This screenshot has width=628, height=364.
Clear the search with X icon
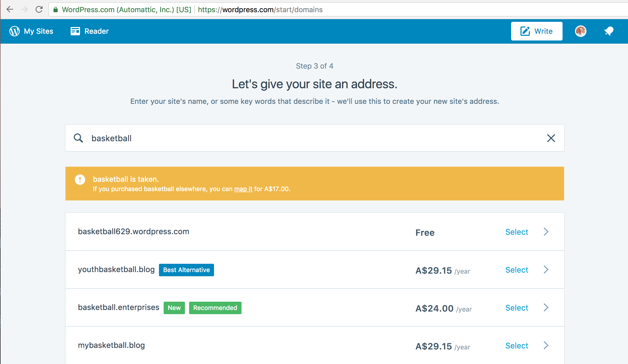click(x=551, y=138)
